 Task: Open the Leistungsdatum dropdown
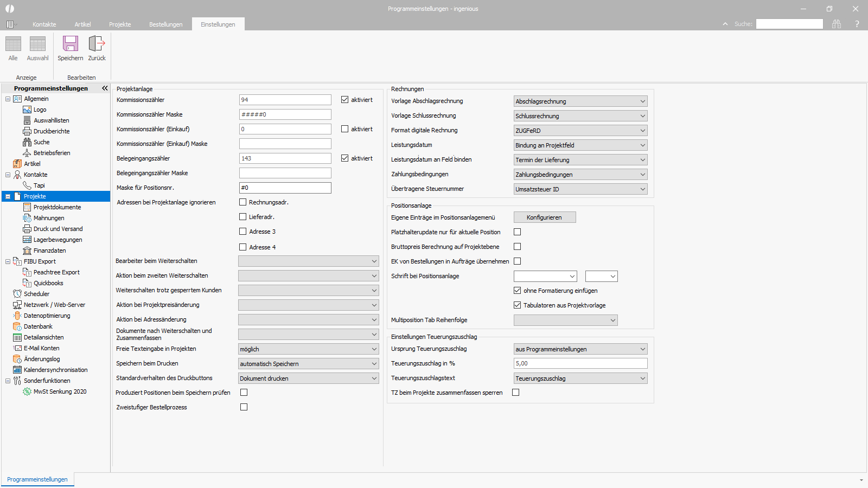coord(580,145)
